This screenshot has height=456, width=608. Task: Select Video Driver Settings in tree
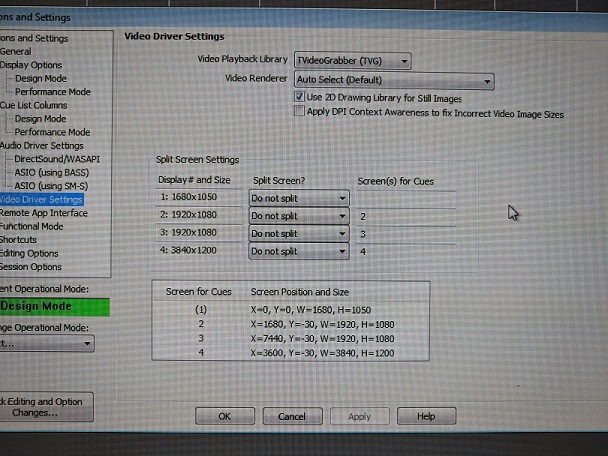[x=42, y=200]
